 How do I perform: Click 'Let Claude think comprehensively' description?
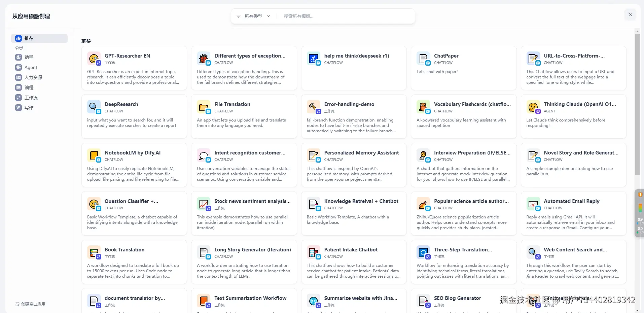[x=566, y=123]
